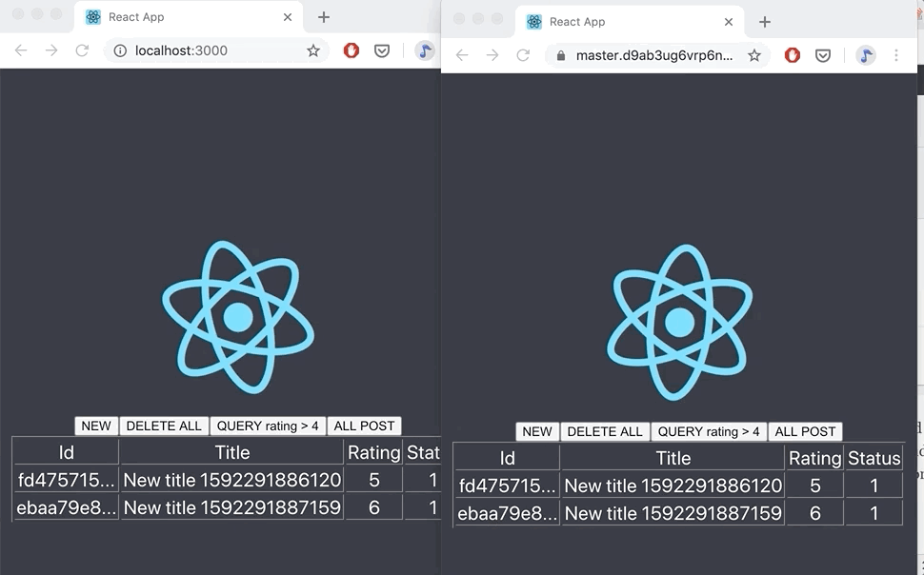The width and height of the screenshot is (924, 575).
Task: Select rating 6 cell in localhost table
Action: [x=374, y=507]
